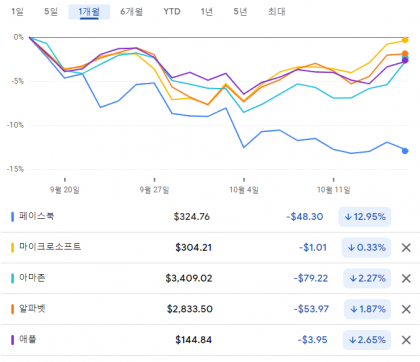Switch to the 5일 range tab
The width and height of the screenshot is (420, 362).
(51, 12)
